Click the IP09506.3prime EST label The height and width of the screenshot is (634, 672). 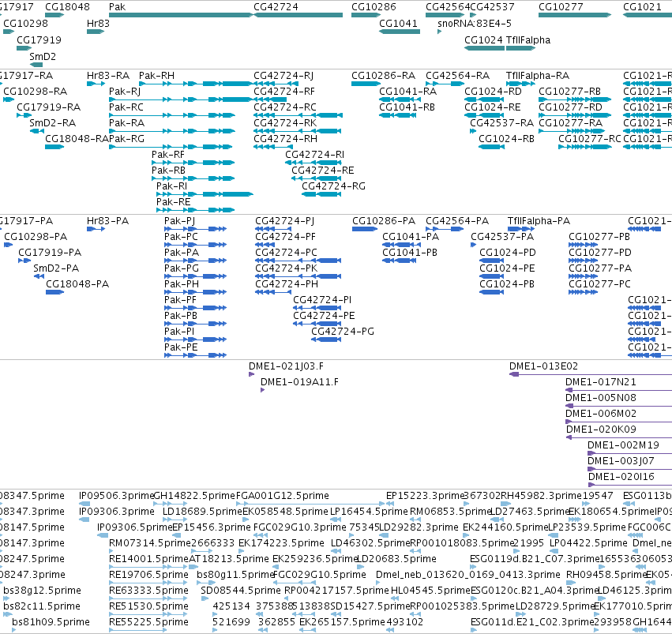[116, 496]
